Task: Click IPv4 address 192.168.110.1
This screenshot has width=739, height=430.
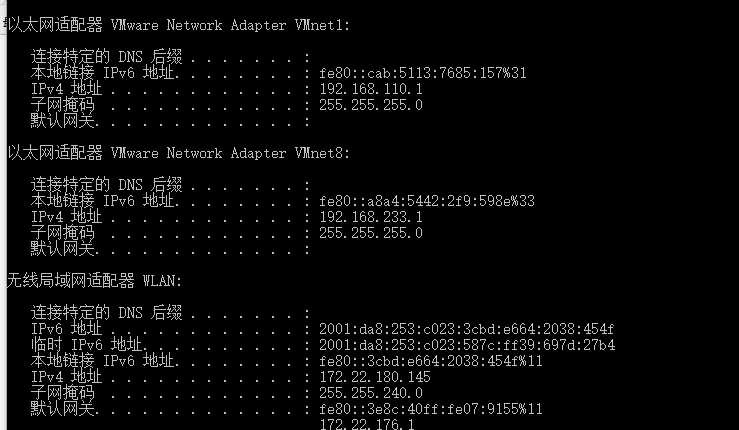Action: [371, 89]
